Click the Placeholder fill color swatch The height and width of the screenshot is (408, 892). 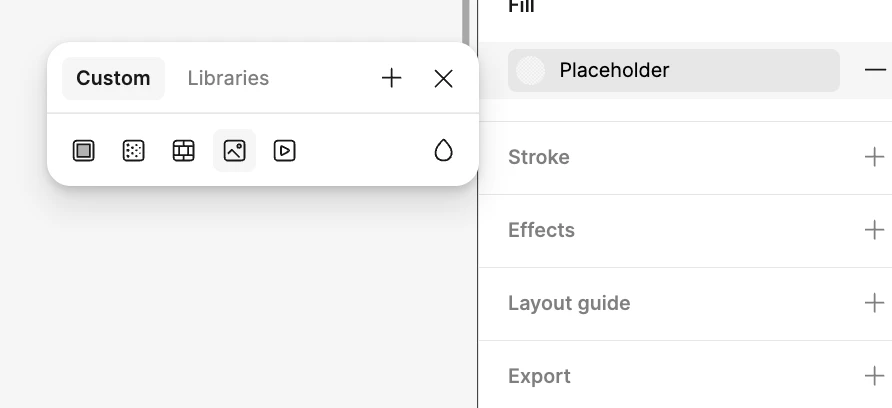[x=531, y=71]
